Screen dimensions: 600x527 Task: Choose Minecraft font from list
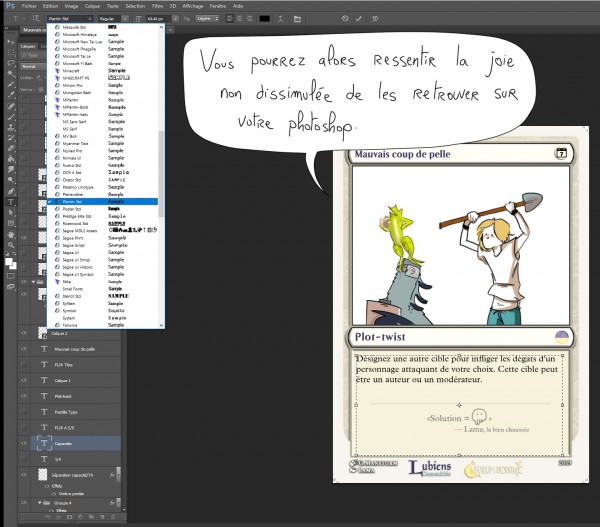(x=102, y=70)
